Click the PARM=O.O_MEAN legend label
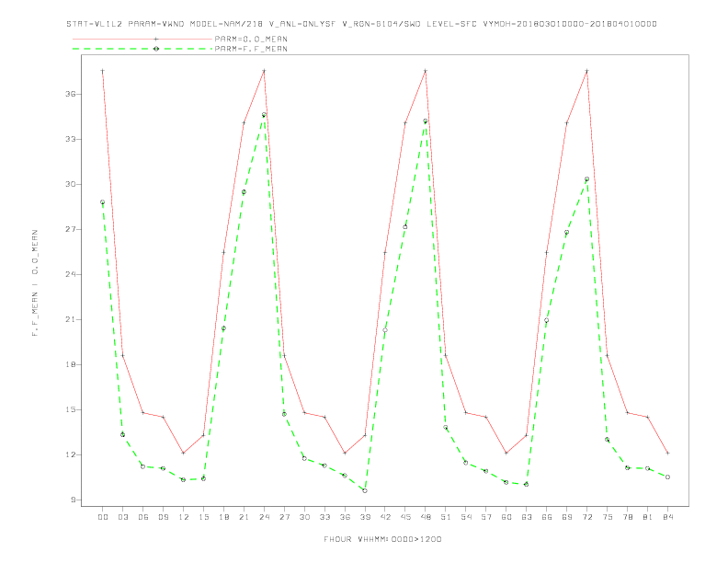 (x=251, y=39)
